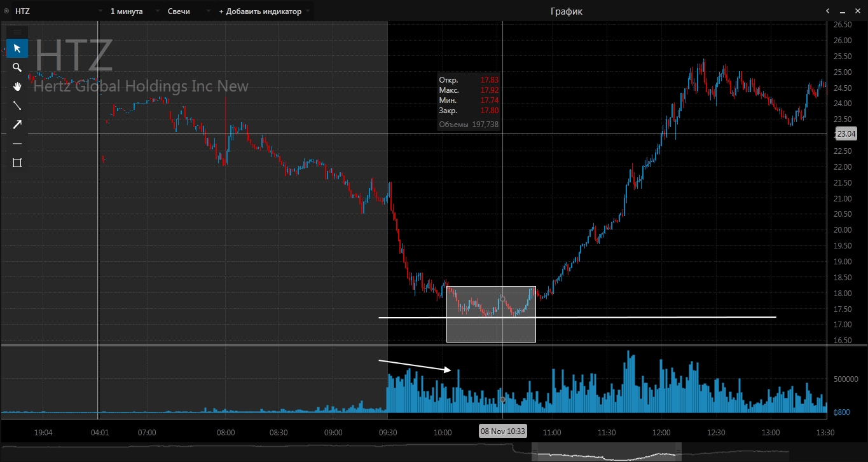The width and height of the screenshot is (868, 462).
Task: Select the cursor pointer tool
Action: [x=17, y=48]
